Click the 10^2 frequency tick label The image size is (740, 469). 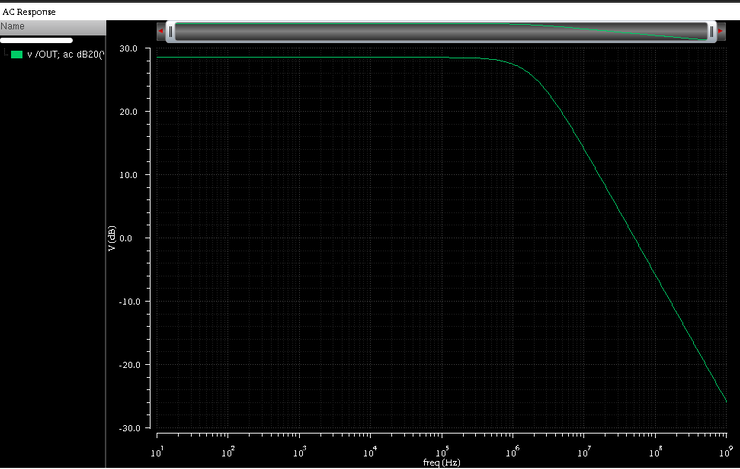tap(228, 452)
